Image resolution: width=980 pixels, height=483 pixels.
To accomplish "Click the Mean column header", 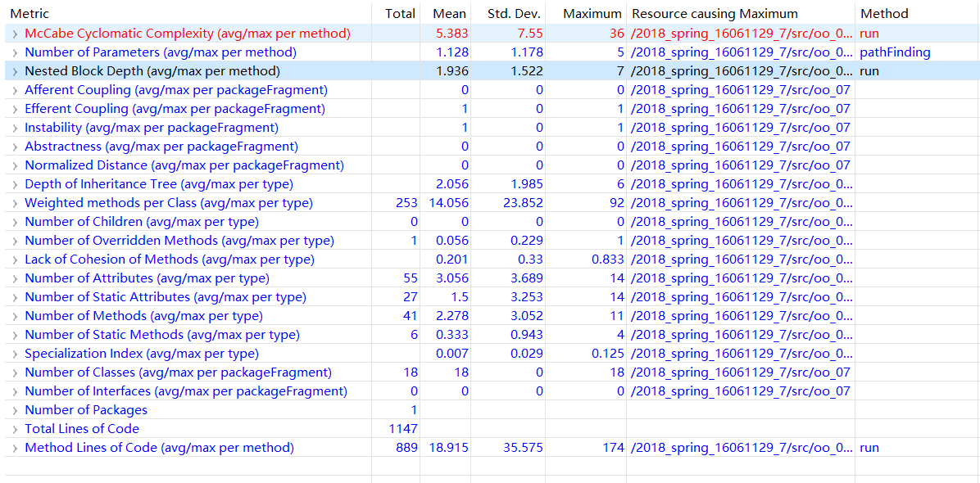I will point(449,13).
